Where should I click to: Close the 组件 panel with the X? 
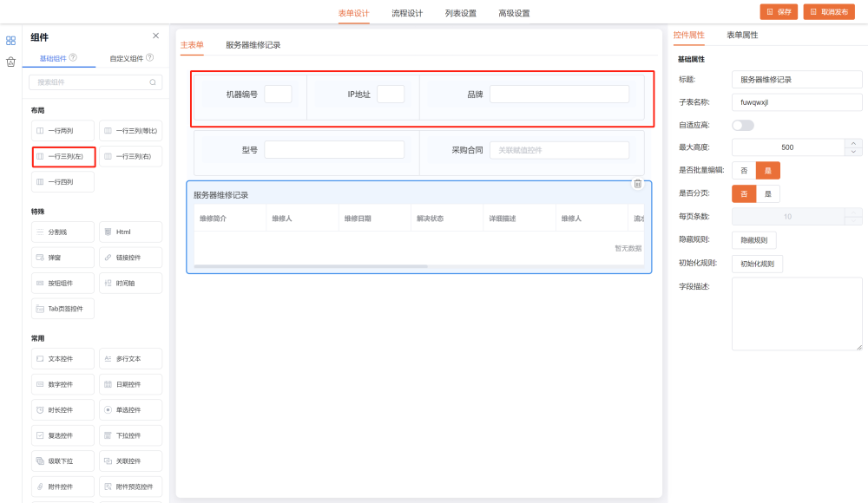(155, 36)
